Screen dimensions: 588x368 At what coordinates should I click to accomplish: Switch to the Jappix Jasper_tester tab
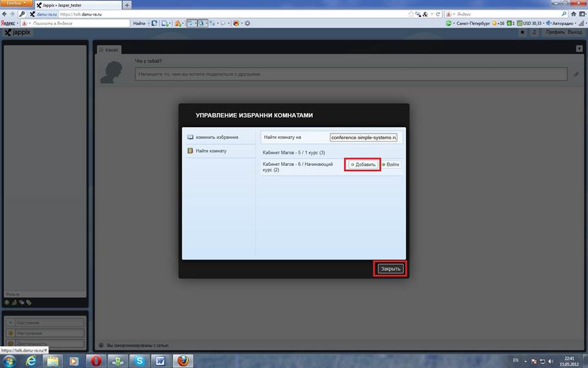(x=78, y=5)
